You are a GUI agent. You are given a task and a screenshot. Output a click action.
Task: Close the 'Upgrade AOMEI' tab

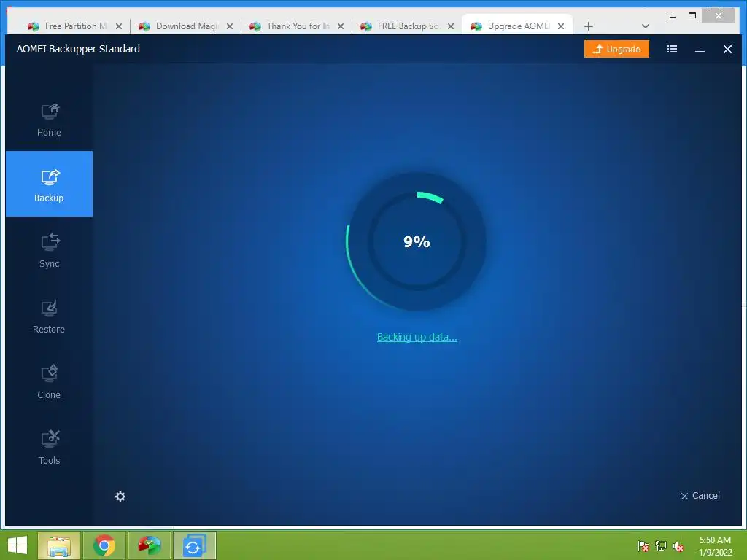[561, 26]
